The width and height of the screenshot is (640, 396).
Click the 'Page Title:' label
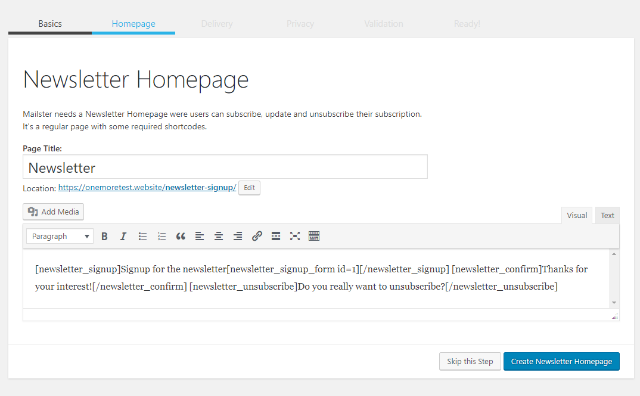[42, 148]
